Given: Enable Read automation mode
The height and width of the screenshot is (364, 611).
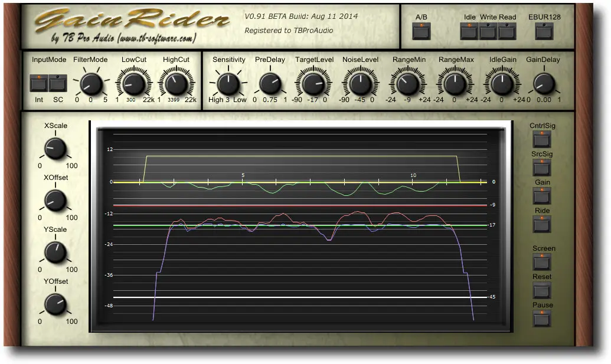Looking at the screenshot, I should point(507,31).
